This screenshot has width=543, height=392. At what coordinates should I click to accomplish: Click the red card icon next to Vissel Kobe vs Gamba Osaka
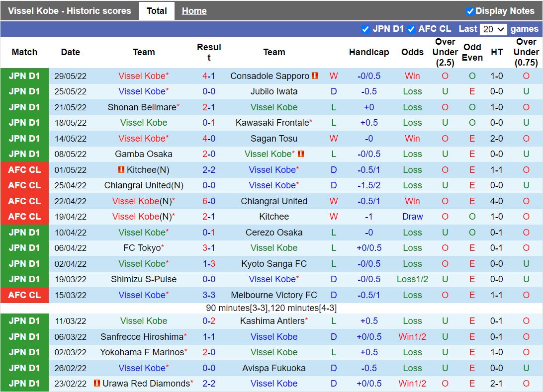coord(300,154)
